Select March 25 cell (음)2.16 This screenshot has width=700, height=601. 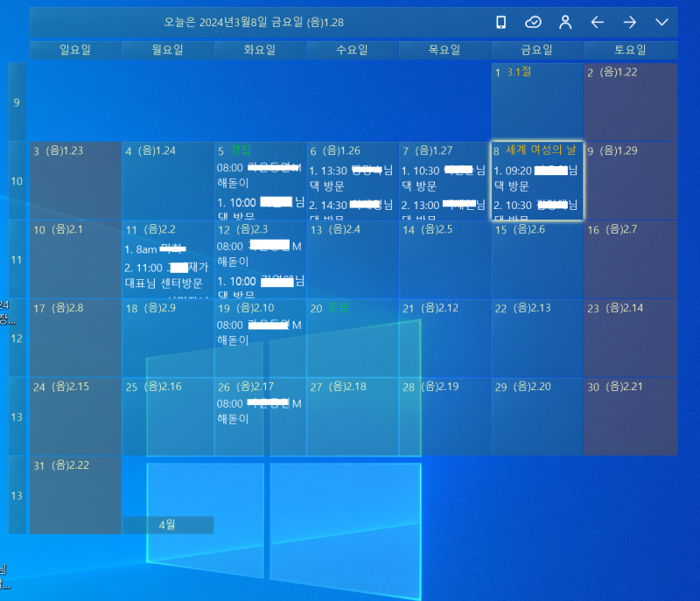168,416
